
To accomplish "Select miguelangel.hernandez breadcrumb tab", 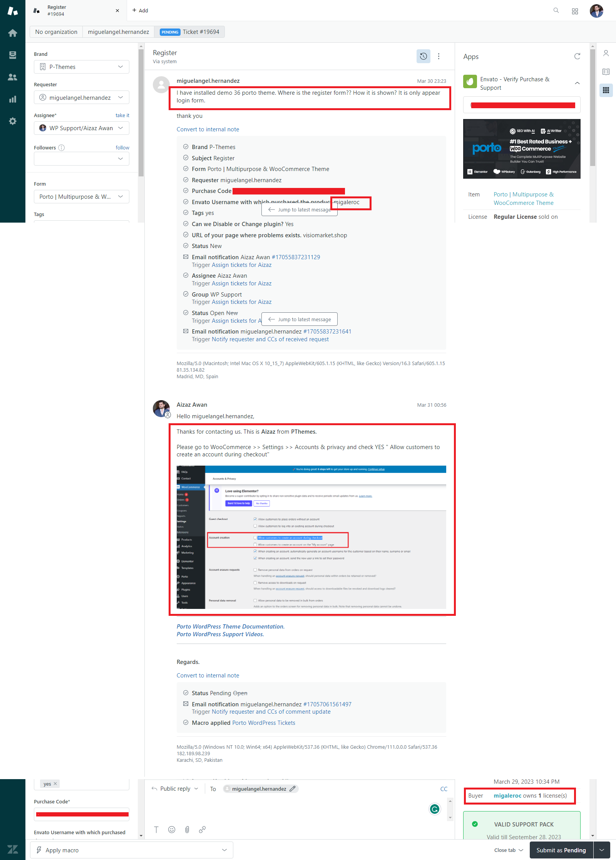I will click(119, 32).
